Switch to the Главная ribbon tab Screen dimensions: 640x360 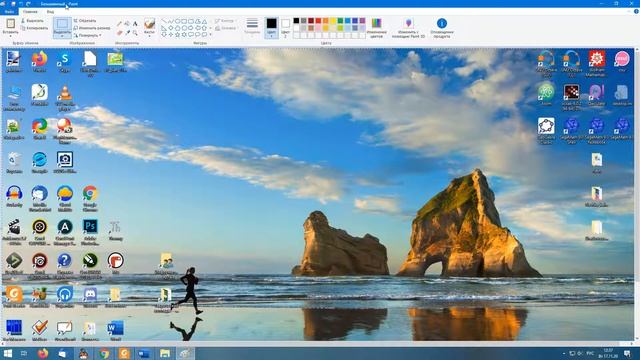[30, 11]
